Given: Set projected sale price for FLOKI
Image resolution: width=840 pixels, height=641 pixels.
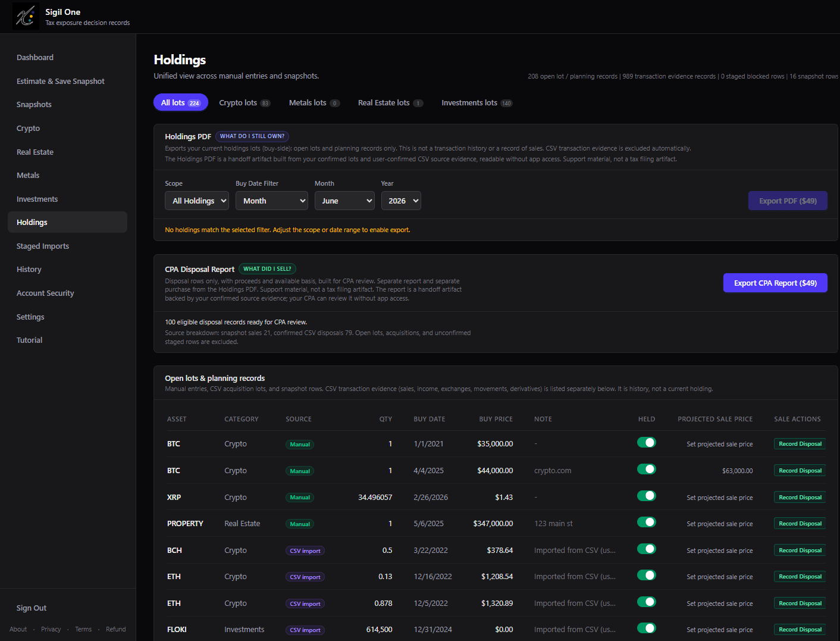Looking at the screenshot, I should click(x=720, y=630).
